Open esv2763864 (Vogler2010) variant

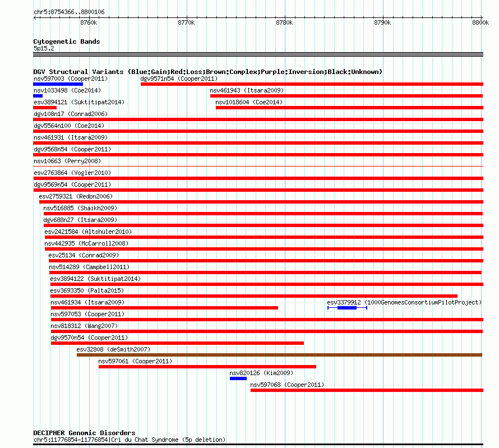click(72, 173)
